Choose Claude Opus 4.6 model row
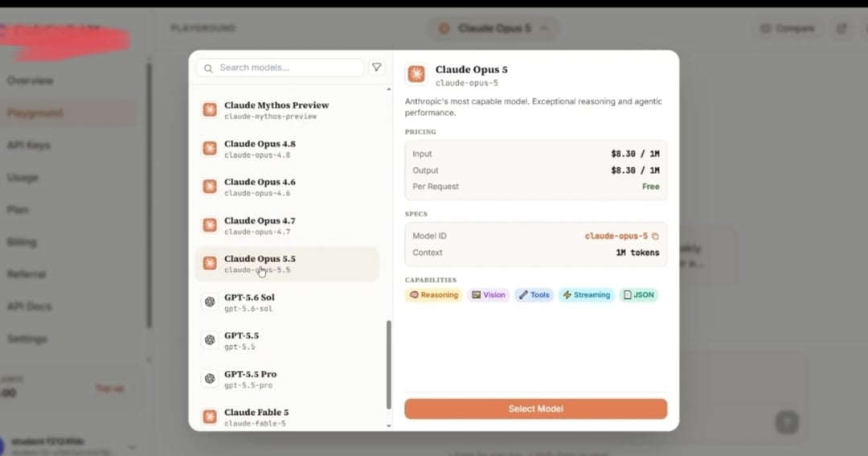The width and height of the screenshot is (868, 456). click(287, 187)
